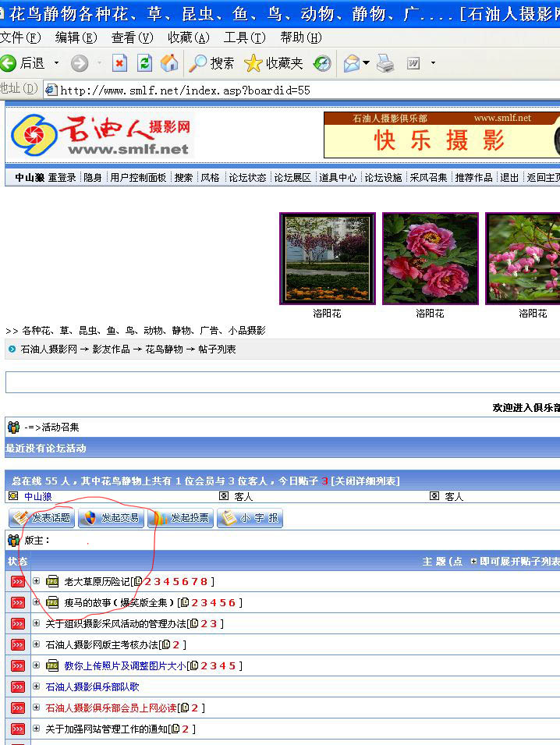Click the 关闭详细列表 online list toggle
Image resolution: width=560 pixels, height=745 pixels.
point(365,481)
